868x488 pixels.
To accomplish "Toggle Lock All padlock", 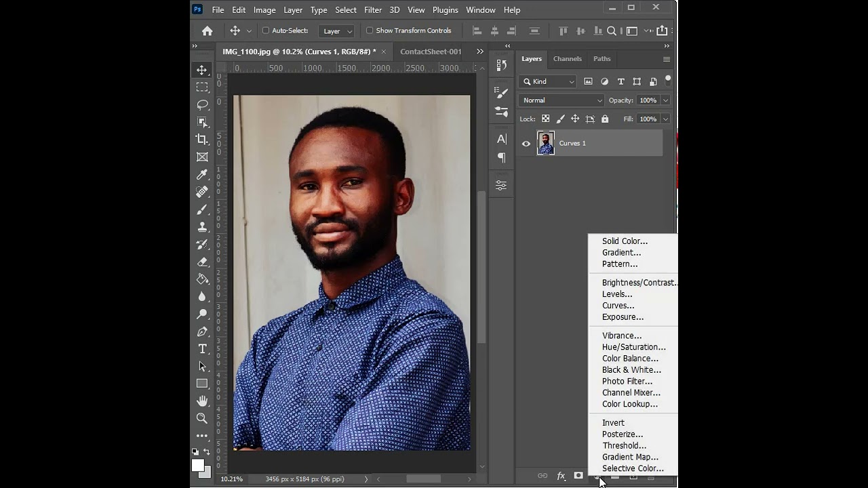I will coord(605,119).
